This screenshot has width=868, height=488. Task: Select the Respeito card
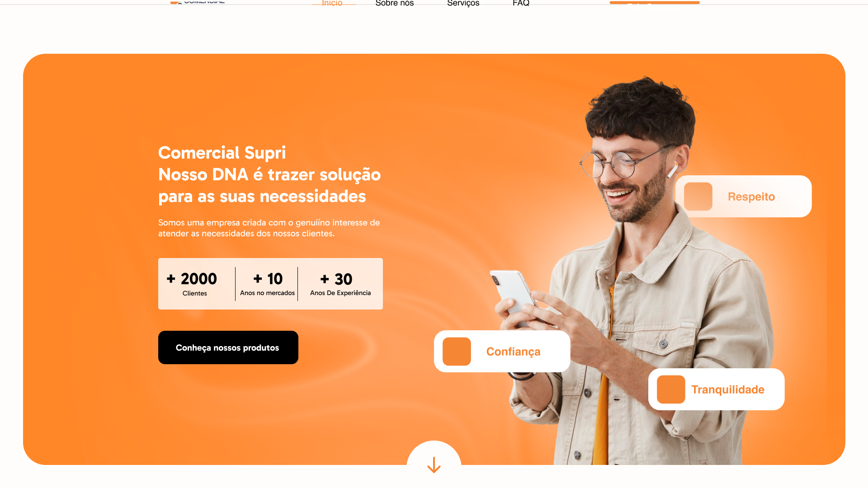click(744, 197)
